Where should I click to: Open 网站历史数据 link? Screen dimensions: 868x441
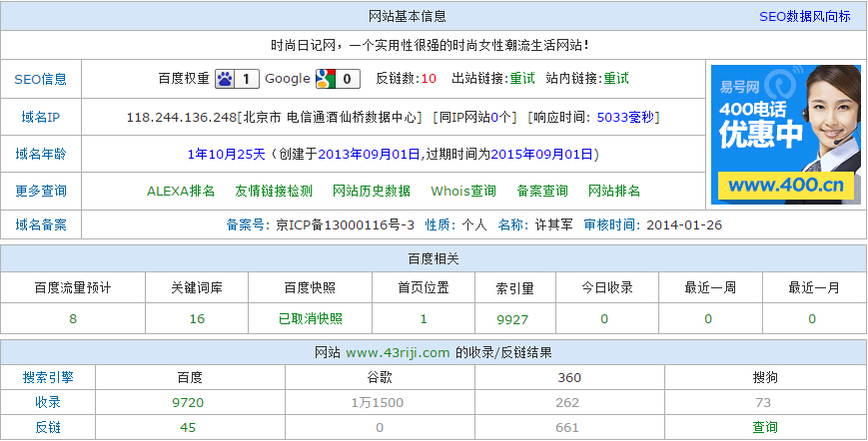point(371,191)
